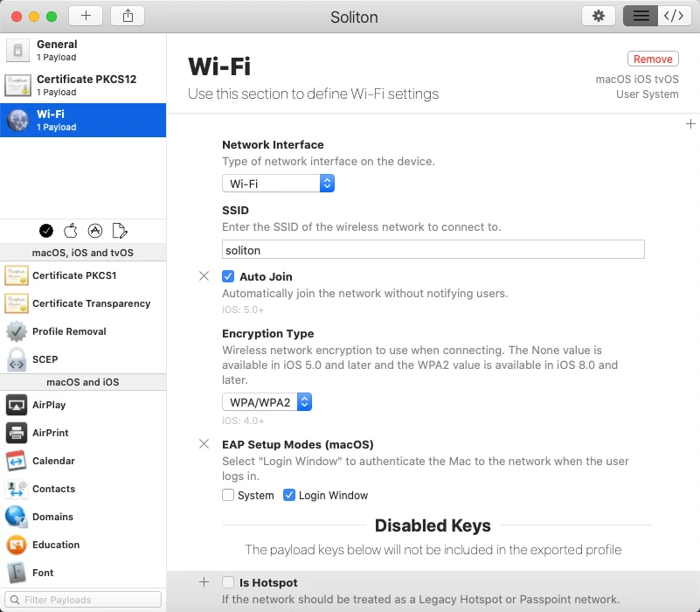The width and height of the screenshot is (700, 612).
Task: Click the add new profile plus button
Action: [x=86, y=16]
